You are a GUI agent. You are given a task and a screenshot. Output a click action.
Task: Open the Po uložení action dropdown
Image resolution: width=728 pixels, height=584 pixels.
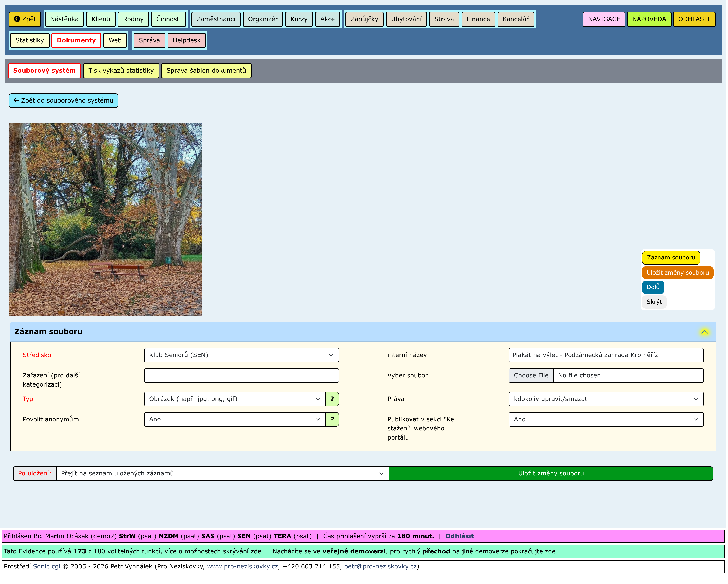[x=223, y=474]
